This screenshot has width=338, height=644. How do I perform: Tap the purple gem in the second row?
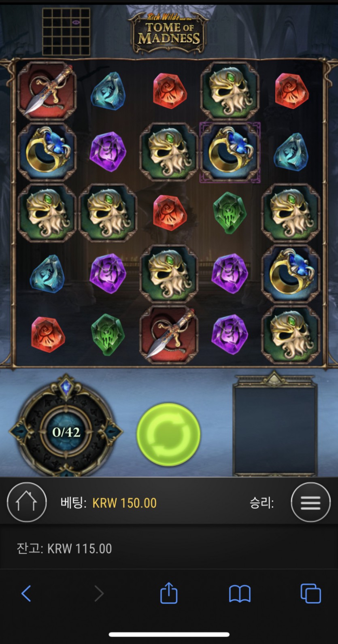point(108,152)
